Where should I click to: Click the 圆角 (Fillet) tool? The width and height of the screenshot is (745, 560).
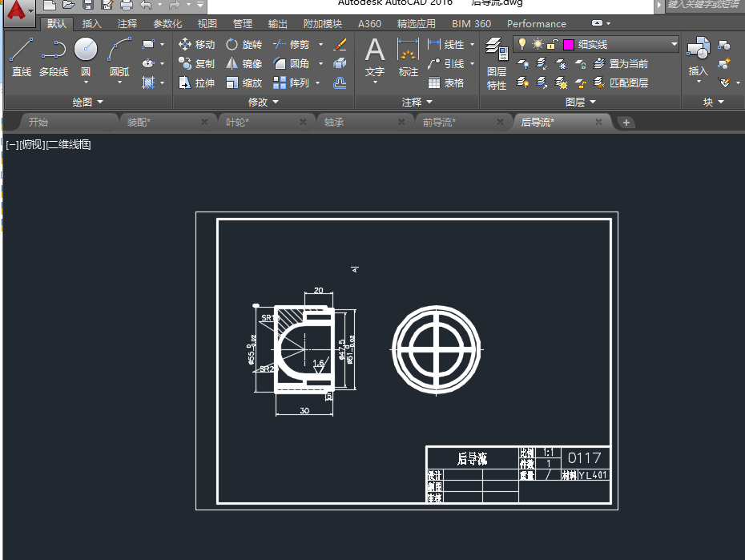coord(292,63)
